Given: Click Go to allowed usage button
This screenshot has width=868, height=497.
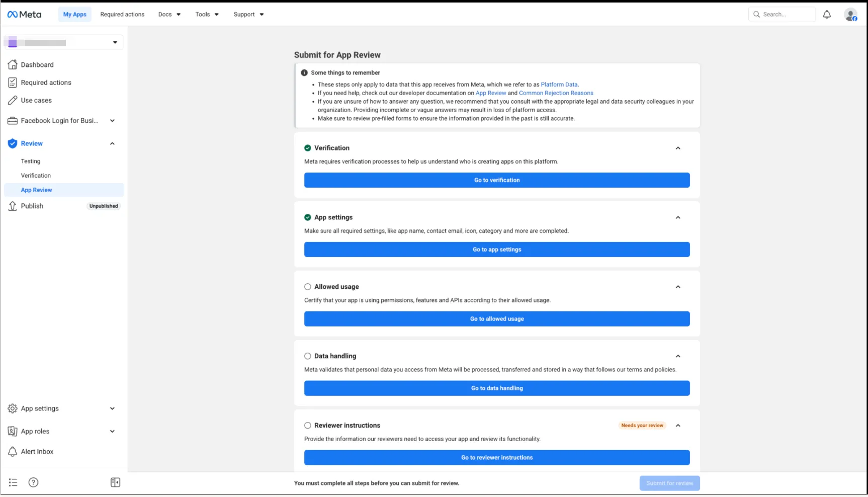Looking at the screenshot, I should [497, 319].
